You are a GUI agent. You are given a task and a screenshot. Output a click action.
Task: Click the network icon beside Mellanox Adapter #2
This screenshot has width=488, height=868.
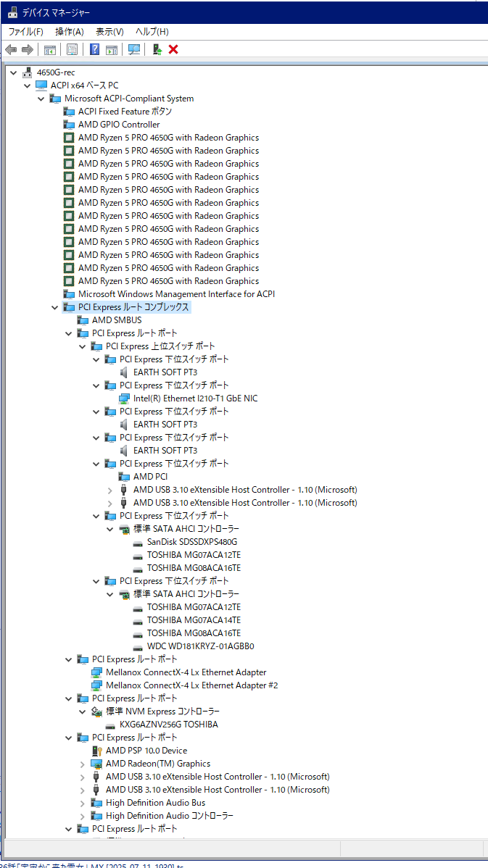pos(96,685)
